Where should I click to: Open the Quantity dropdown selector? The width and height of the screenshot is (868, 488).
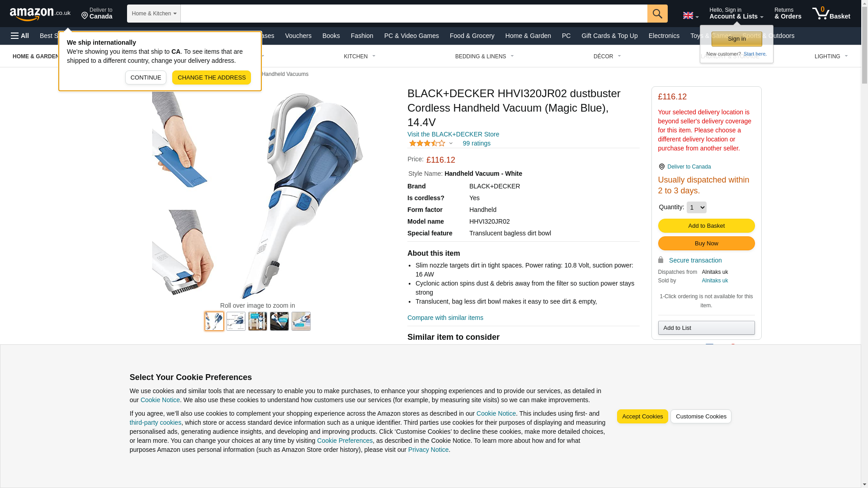(x=696, y=207)
